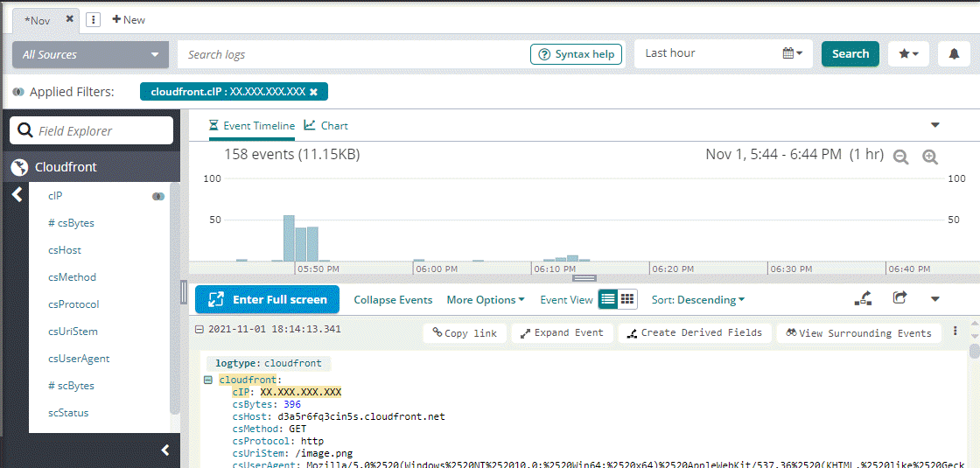
Task: Switch event view to list layout
Action: click(608, 299)
